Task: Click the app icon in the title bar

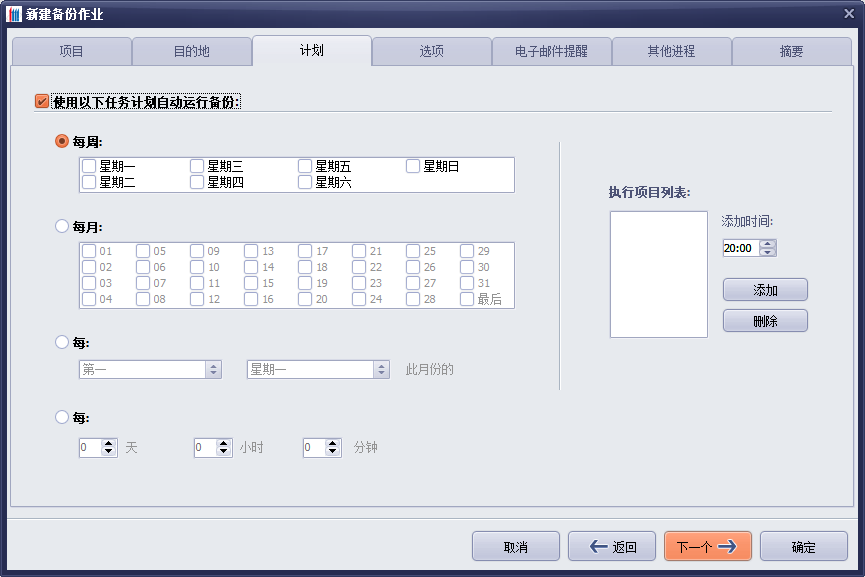Action: pos(14,14)
